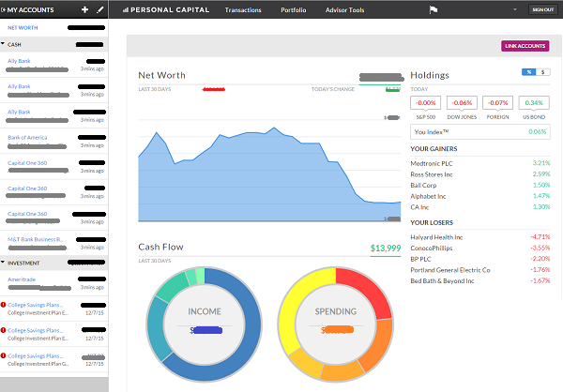Open the Advisor Tools menu
Image resolution: width=563 pixels, height=392 pixels.
[x=344, y=10]
